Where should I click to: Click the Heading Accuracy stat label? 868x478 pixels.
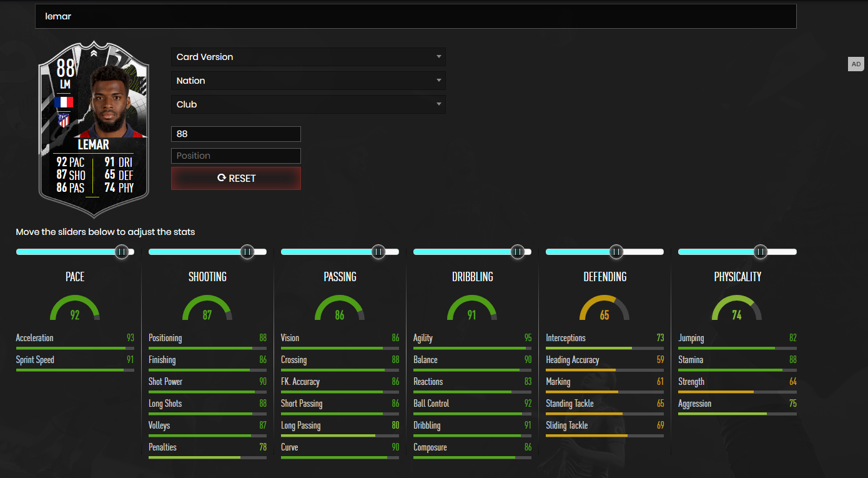click(573, 360)
